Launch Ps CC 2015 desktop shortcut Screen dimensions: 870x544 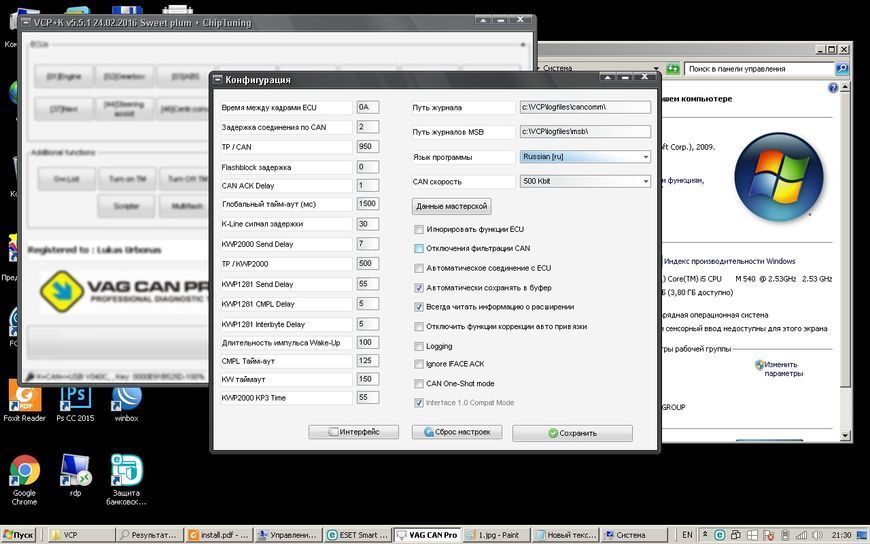75,400
